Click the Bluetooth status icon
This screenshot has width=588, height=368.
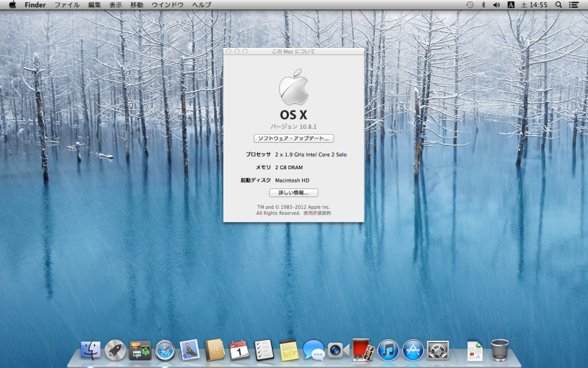pos(484,5)
